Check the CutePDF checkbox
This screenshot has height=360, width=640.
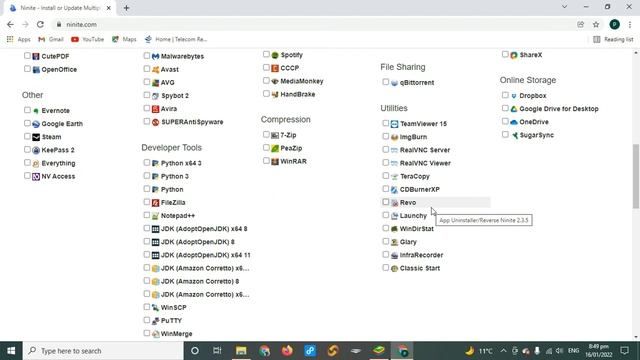[27, 56]
